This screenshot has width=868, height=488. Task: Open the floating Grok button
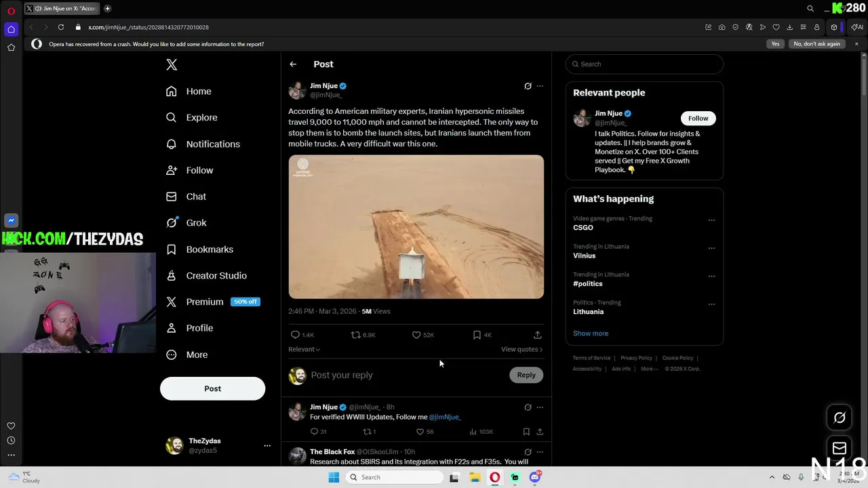[840, 418]
